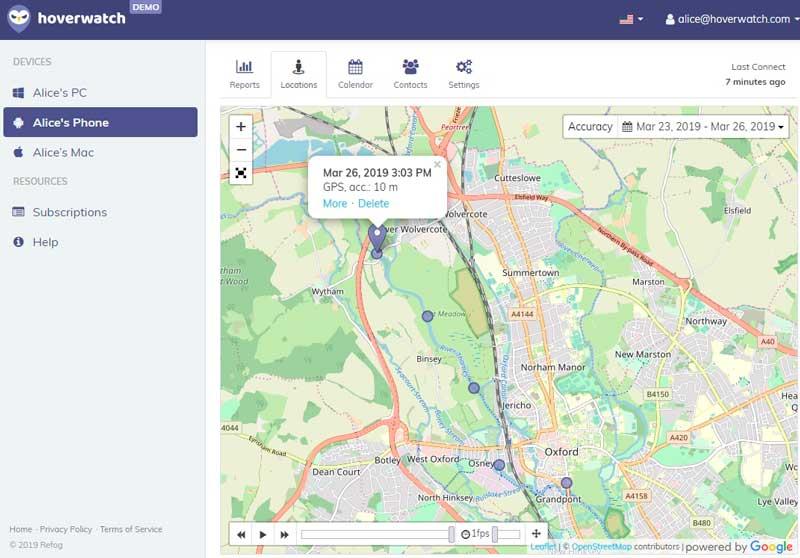Switch to the Calendar tab
This screenshot has height=558, width=800.
355,74
